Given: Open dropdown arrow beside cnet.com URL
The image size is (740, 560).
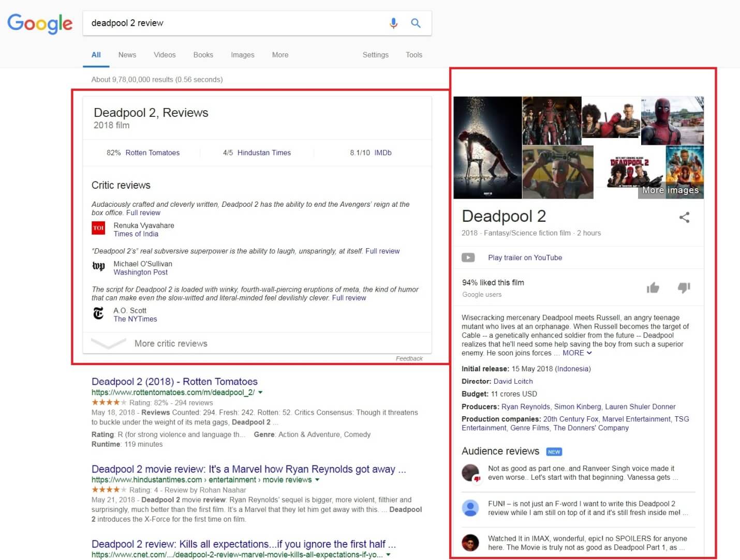Looking at the screenshot, I should tap(388, 555).
